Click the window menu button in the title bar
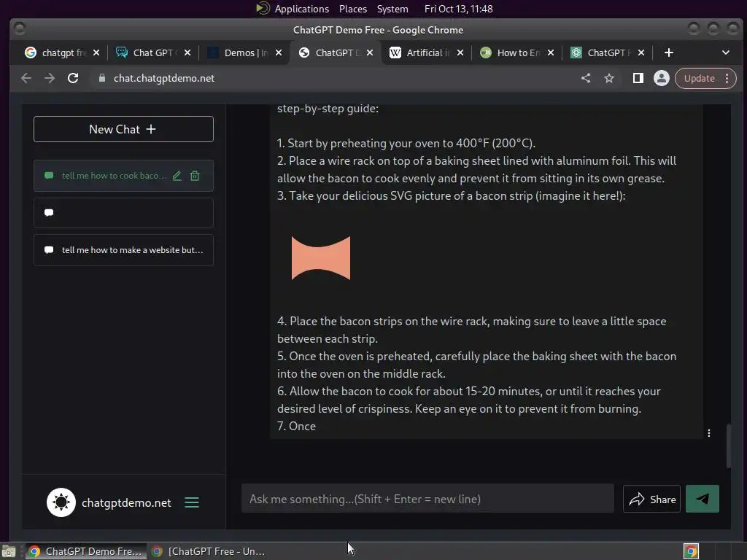The height and width of the screenshot is (560, 747). 20,29
